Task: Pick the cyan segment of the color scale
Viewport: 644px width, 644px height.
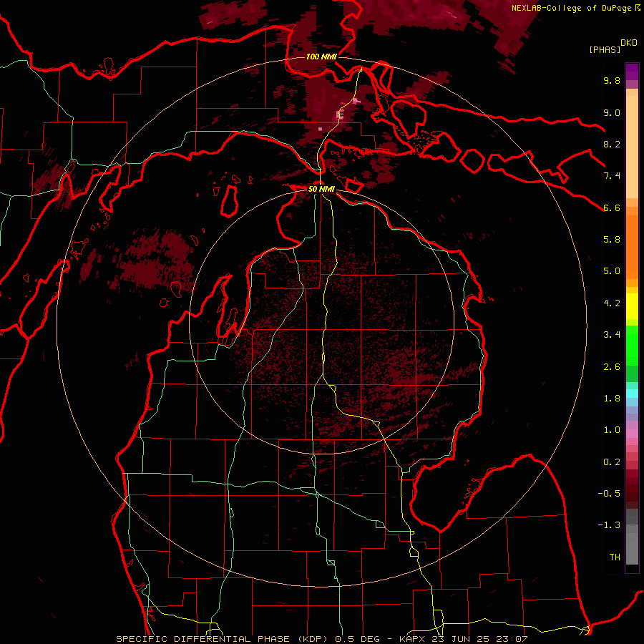Action: coord(632,394)
